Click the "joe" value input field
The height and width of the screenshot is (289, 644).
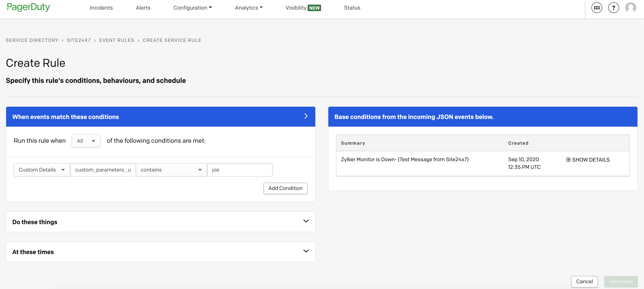(x=240, y=170)
